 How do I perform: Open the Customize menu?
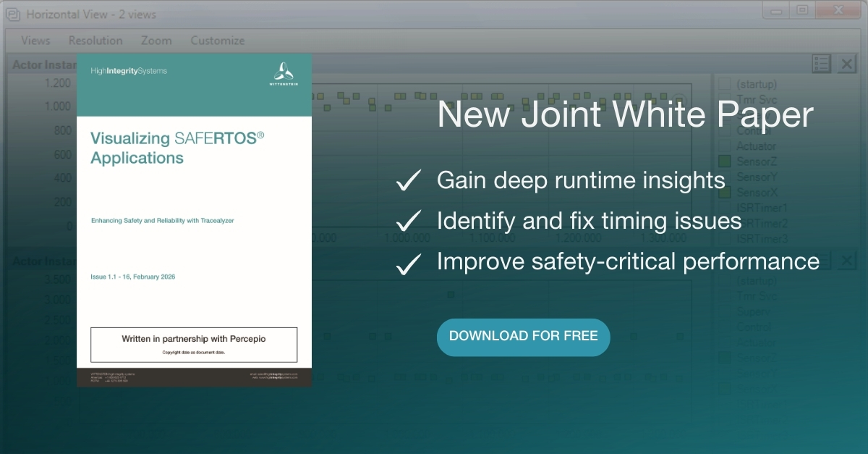218,41
